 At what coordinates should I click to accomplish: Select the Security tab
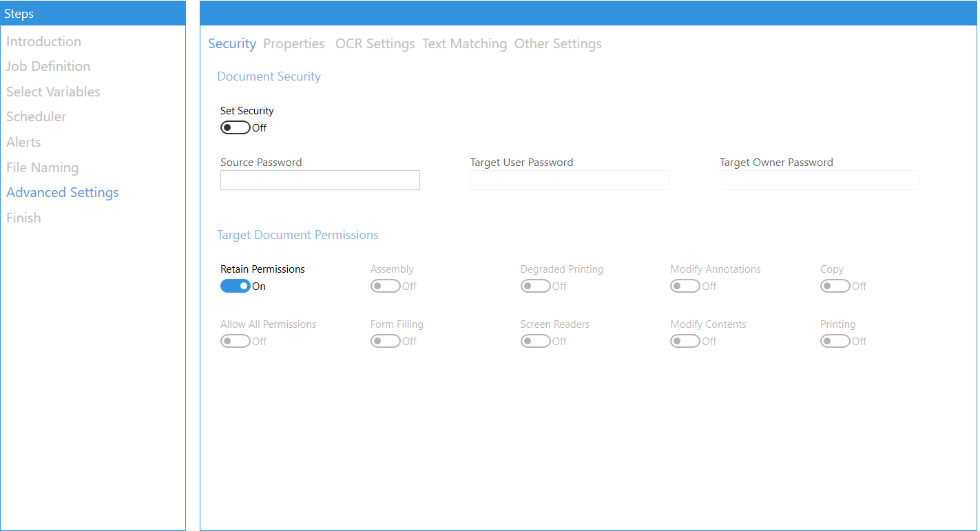231,43
